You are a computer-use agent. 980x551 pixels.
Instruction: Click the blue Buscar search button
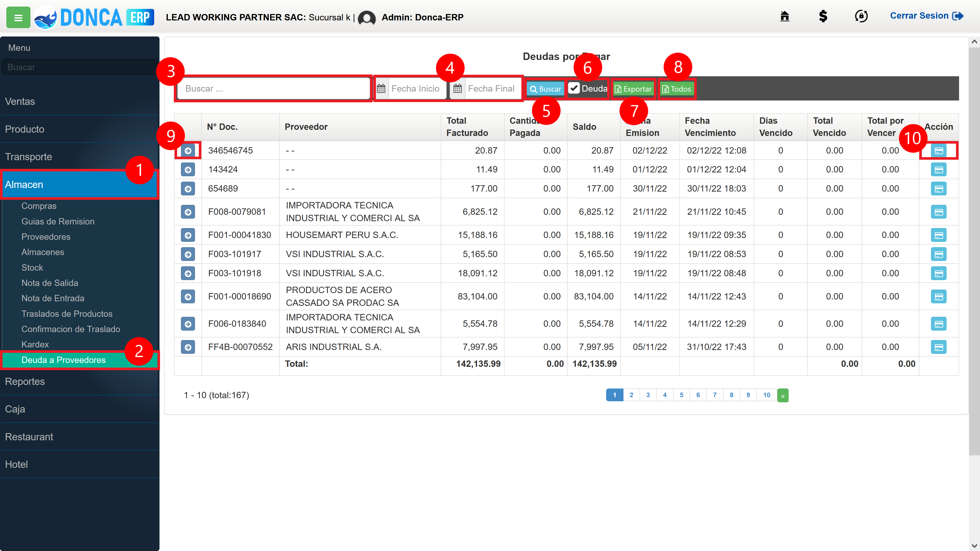(x=545, y=89)
